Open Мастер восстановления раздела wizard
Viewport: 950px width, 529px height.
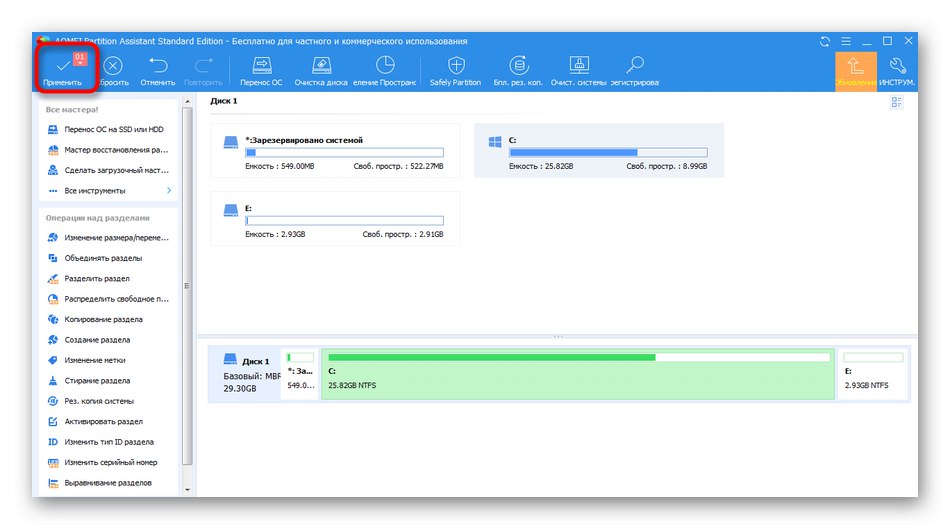pos(107,150)
